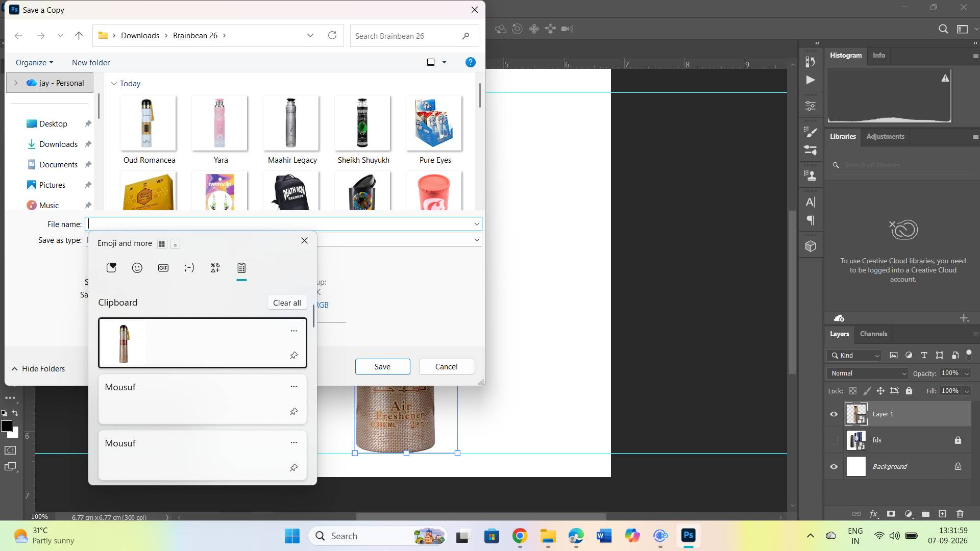Viewport: 980px width, 551px height.
Task: Click the Save button
Action: coord(382,367)
